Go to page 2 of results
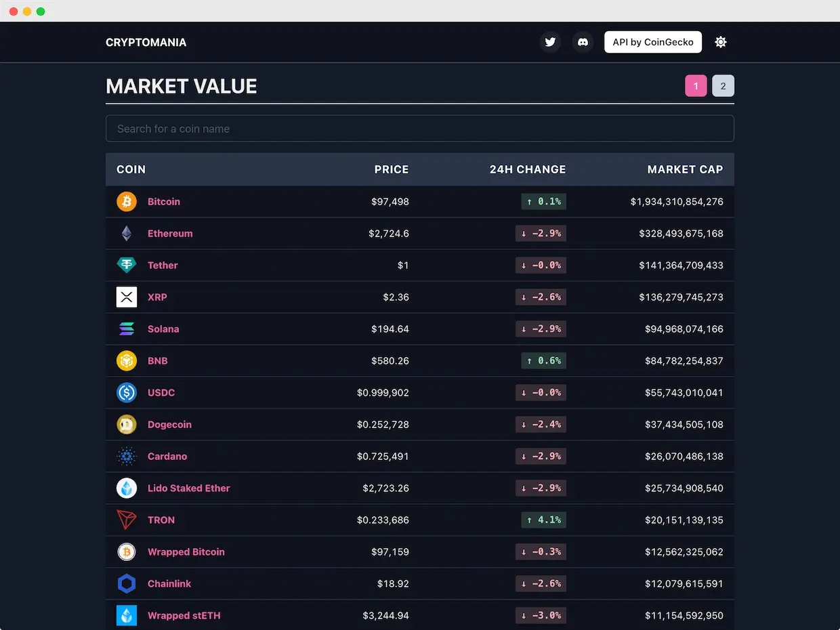Screen dimensions: 840x630 tap(723, 86)
